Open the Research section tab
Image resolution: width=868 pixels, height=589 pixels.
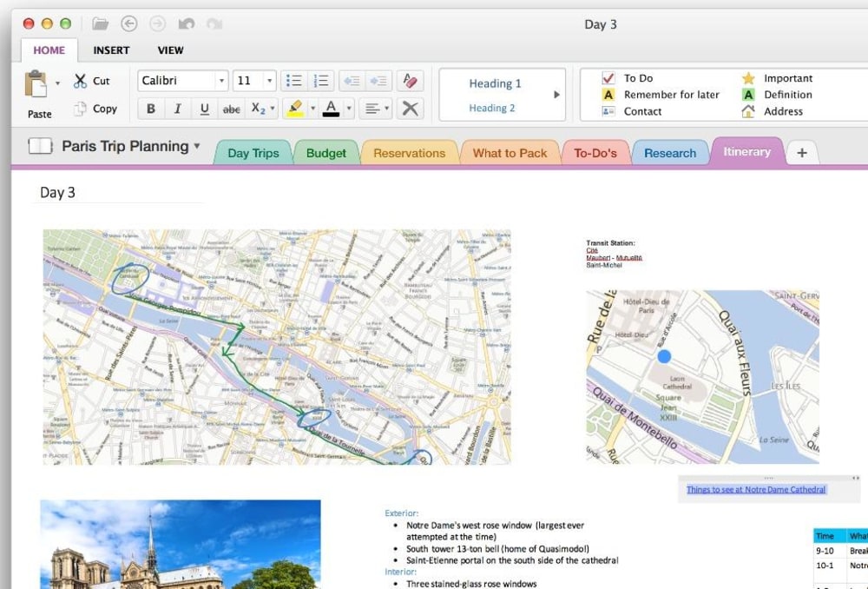click(x=670, y=153)
